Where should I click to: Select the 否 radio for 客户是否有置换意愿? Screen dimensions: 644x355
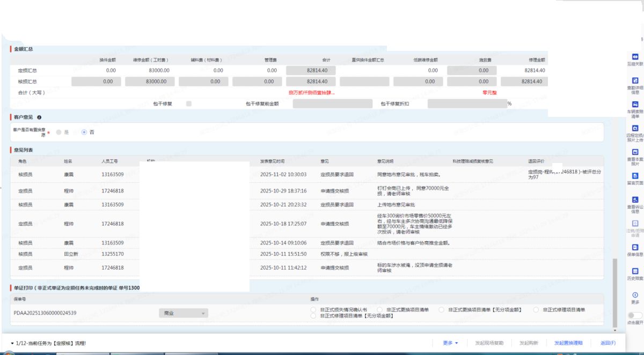pyautogui.click(x=84, y=132)
